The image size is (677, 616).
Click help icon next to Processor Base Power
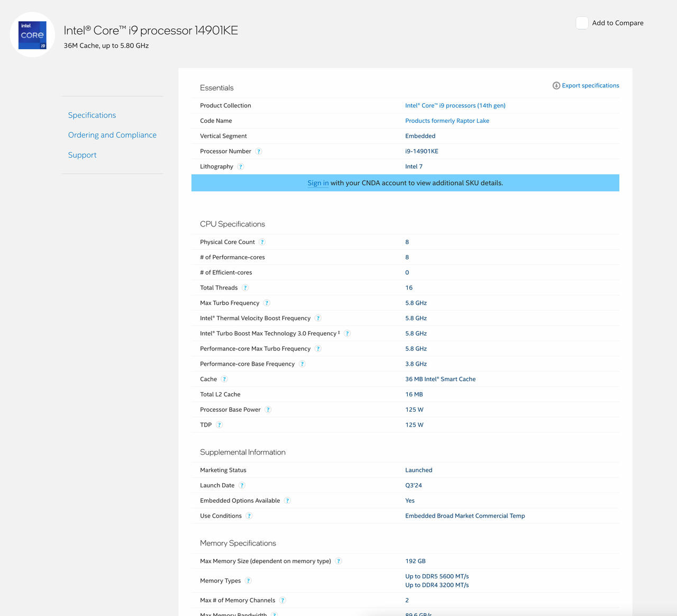click(x=268, y=410)
